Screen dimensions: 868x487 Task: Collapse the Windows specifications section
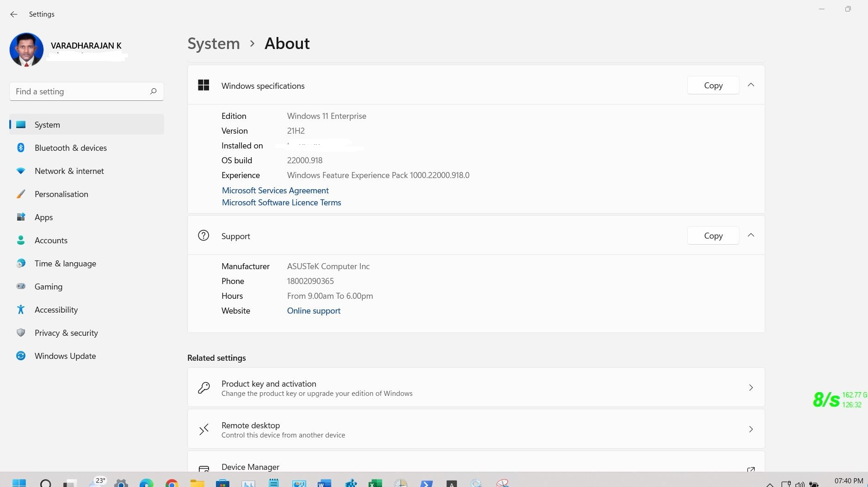tap(751, 85)
